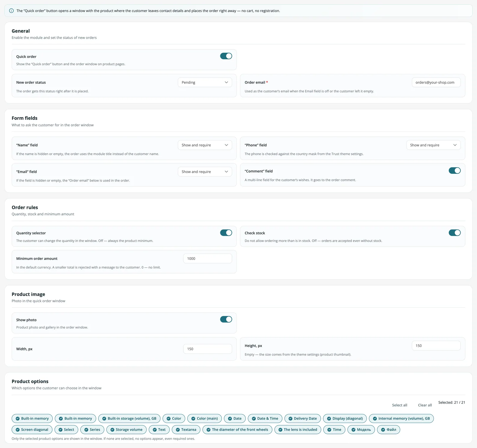
Task: Deselect the Color option chip
Action: 174,418
